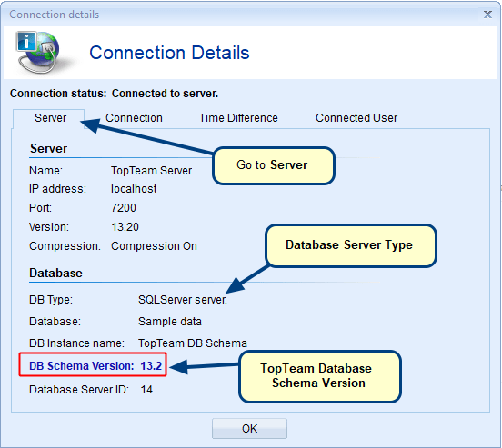Select the DB Schema Version '13.2' value
This screenshot has height=448, width=502.
(151, 365)
